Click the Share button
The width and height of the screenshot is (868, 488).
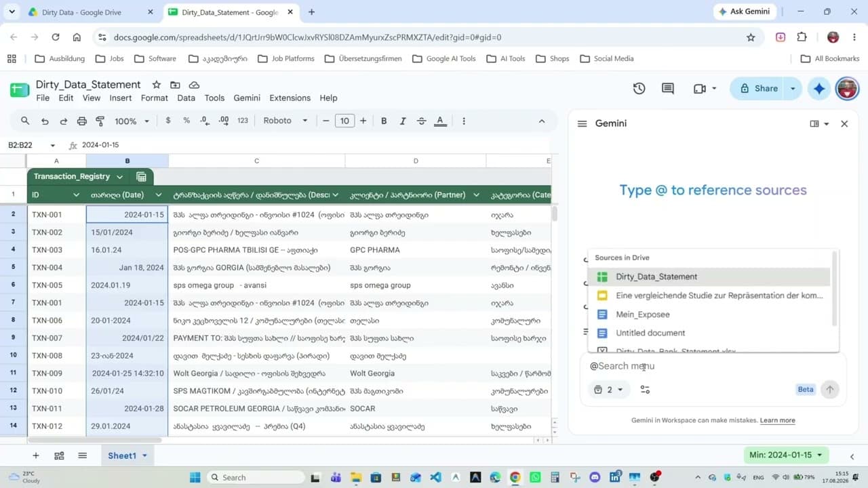759,88
